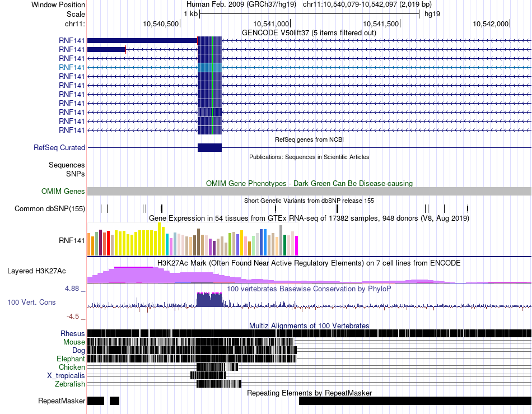Click the tallest yellow bar in GTEx chart

click(159, 239)
